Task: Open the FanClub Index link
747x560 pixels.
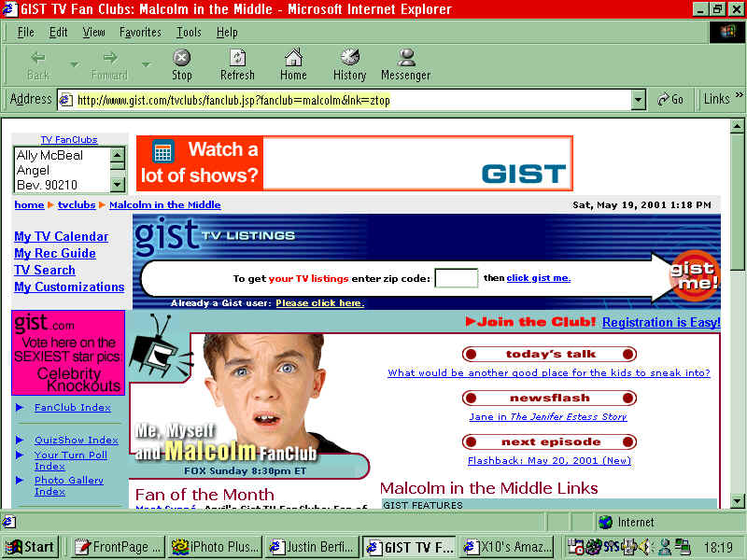Action: click(73, 408)
